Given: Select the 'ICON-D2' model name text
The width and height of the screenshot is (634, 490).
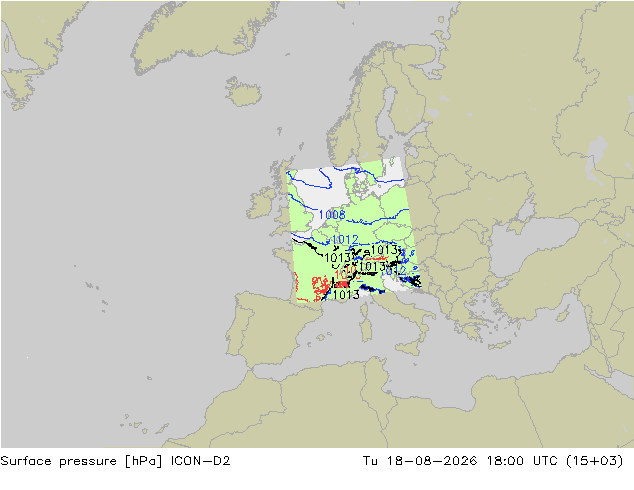Looking at the screenshot, I should coord(201,460).
